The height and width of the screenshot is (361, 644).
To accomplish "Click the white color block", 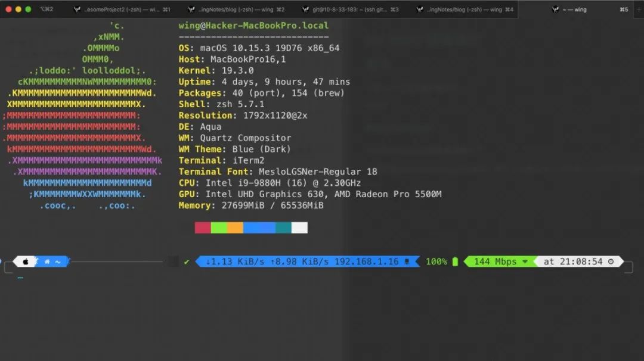I will (299, 228).
